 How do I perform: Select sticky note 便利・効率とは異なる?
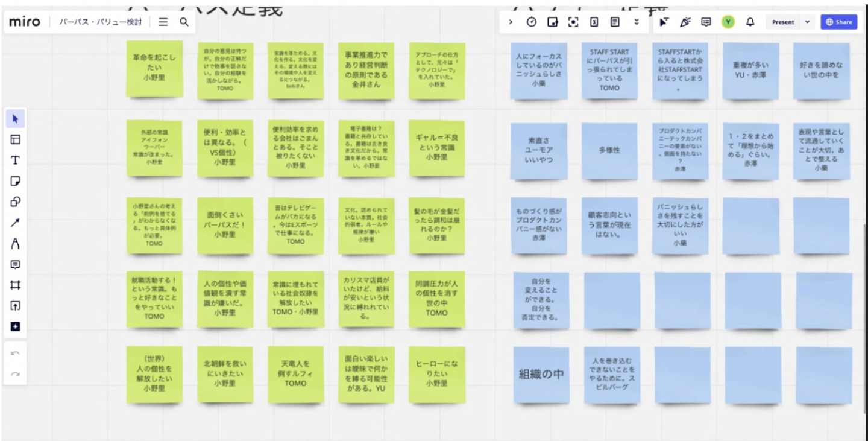[x=225, y=148]
